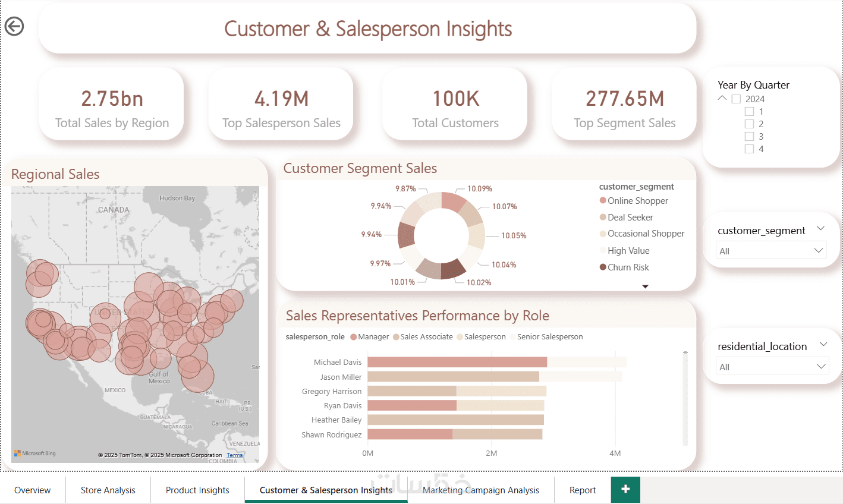843x504 pixels.
Task: Open the customer_segment All dropdown
Action: (x=771, y=251)
